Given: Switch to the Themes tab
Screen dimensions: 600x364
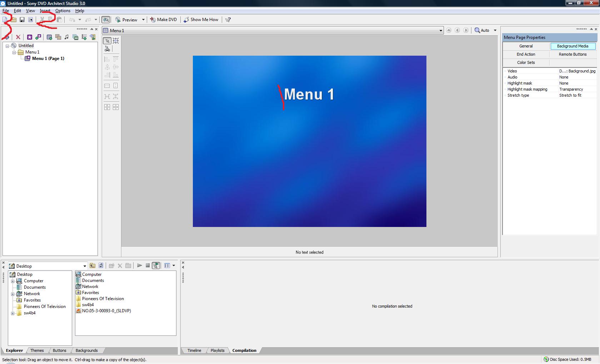Looking at the screenshot, I should (x=37, y=350).
